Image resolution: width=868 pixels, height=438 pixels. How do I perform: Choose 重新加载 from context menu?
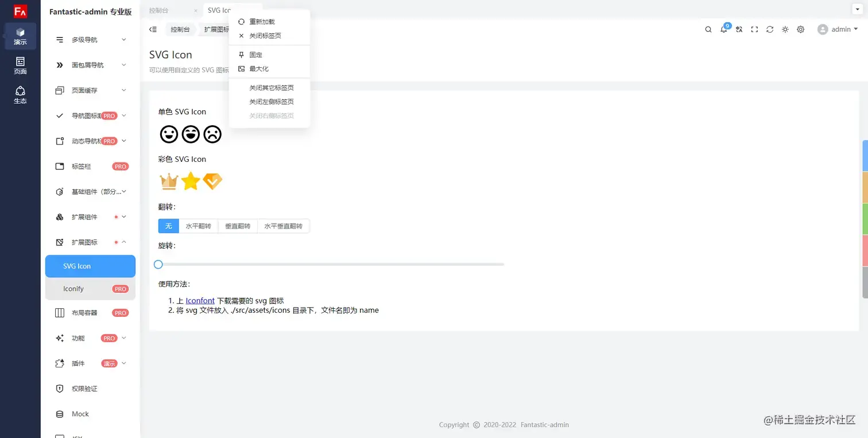(269, 22)
